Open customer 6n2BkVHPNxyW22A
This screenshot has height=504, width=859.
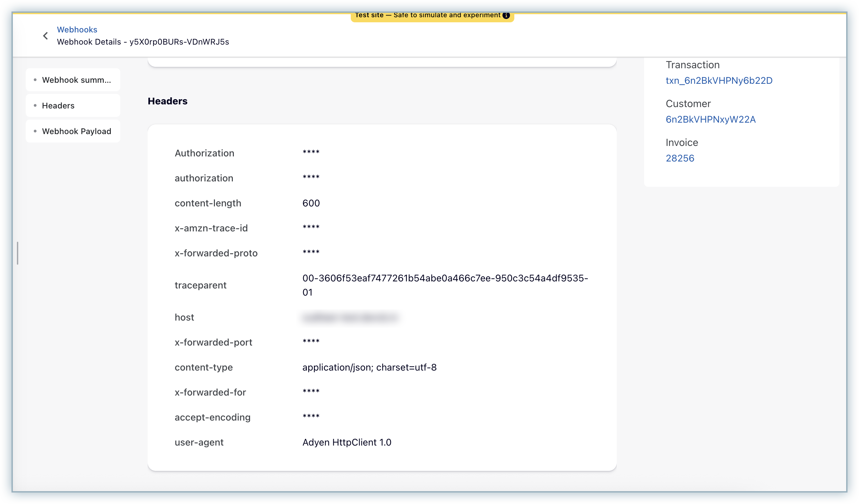[710, 119]
